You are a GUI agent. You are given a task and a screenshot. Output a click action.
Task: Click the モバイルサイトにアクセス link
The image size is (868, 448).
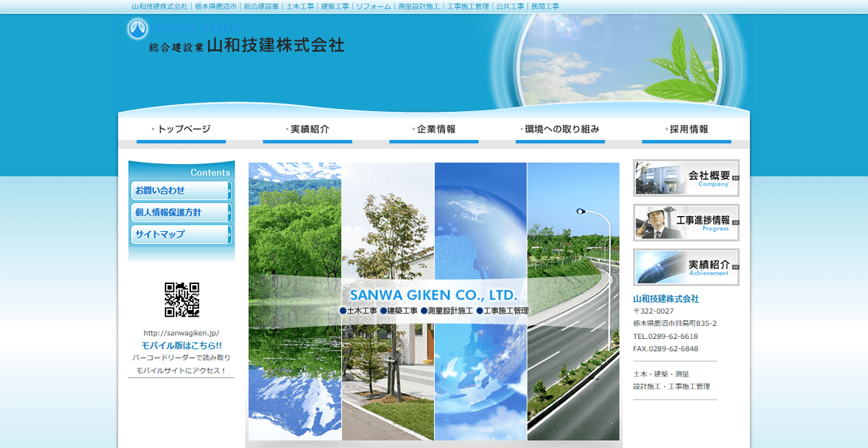(181, 371)
